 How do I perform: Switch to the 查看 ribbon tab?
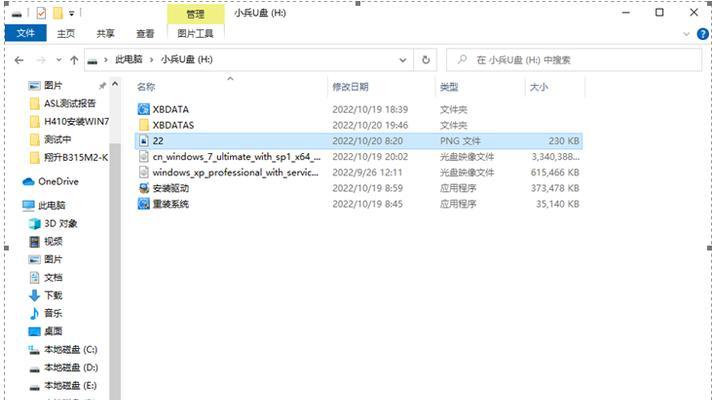[x=145, y=33]
